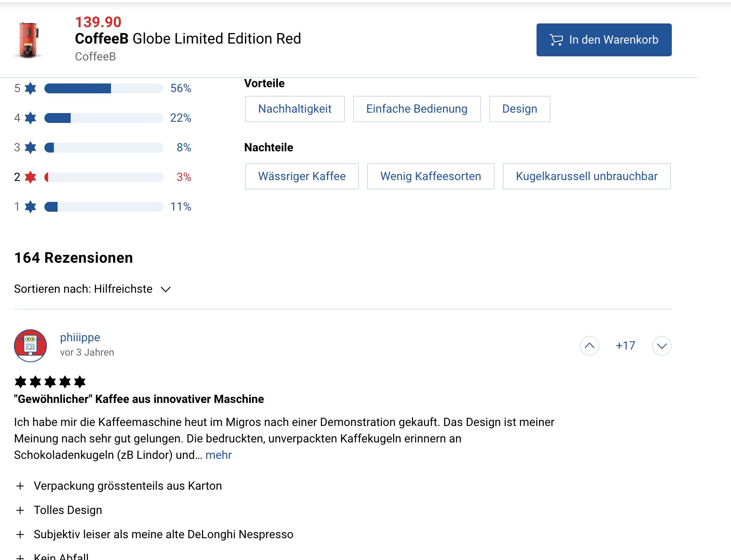The height and width of the screenshot is (560, 731).
Task: Toggle the Einfache Bedienung filter tag
Action: pyautogui.click(x=416, y=109)
